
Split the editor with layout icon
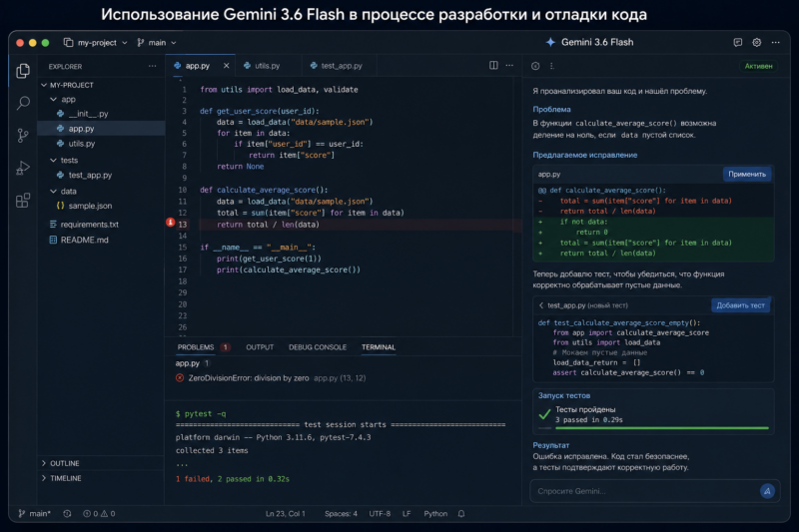pyautogui.click(x=493, y=65)
